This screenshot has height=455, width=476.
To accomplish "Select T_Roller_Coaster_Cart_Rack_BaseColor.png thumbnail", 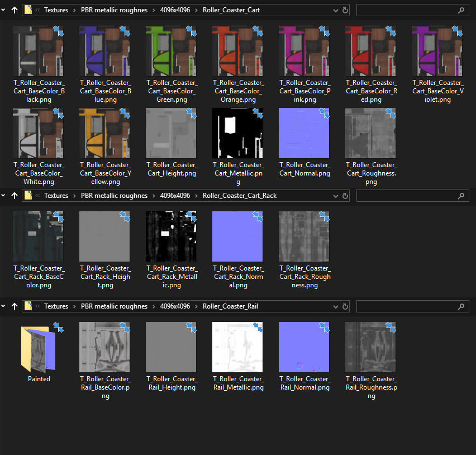I will [x=38, y=236].
